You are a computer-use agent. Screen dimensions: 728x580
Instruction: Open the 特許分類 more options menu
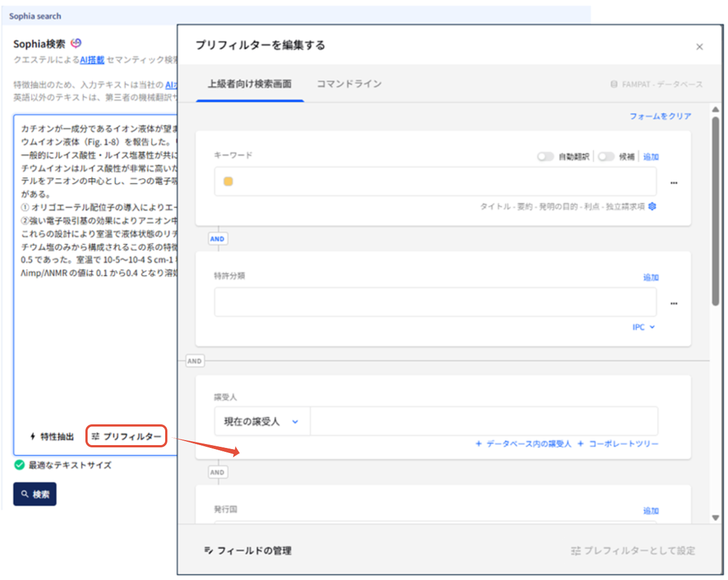(674, 303)
